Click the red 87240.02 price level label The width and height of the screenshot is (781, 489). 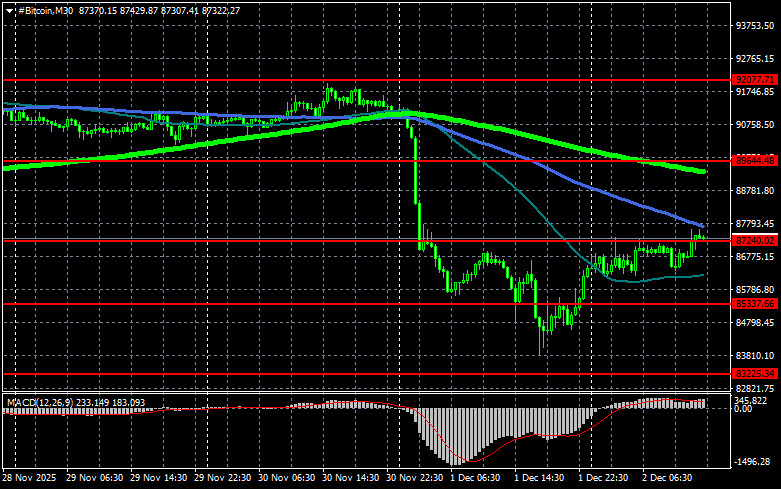(755, 241)
